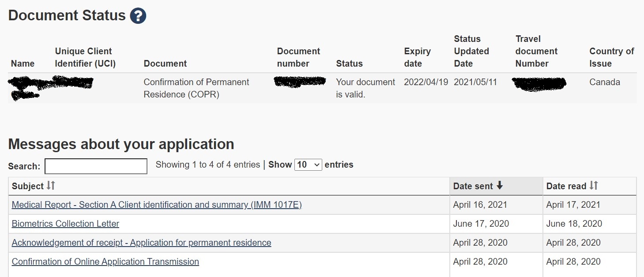Open Biometrics Collection Letter message
644x277 pixels.
pos(65,224)
